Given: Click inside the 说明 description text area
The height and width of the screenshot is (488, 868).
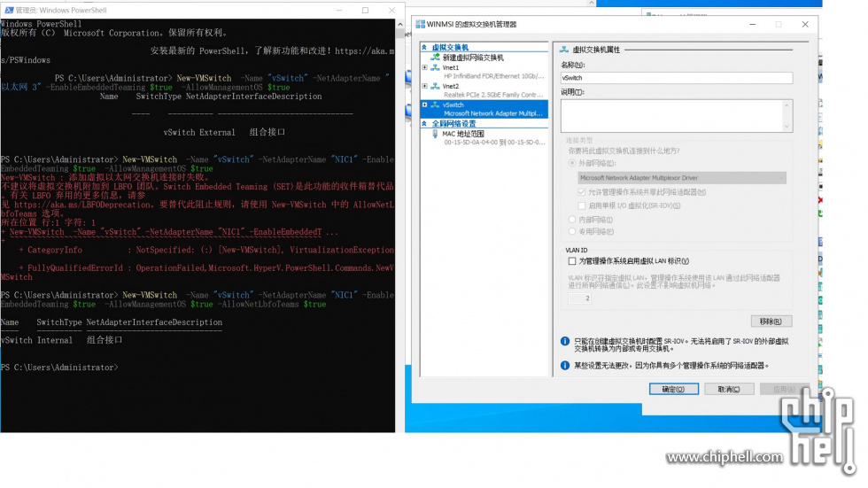Looking at the screenshot, I should (671, 116).
